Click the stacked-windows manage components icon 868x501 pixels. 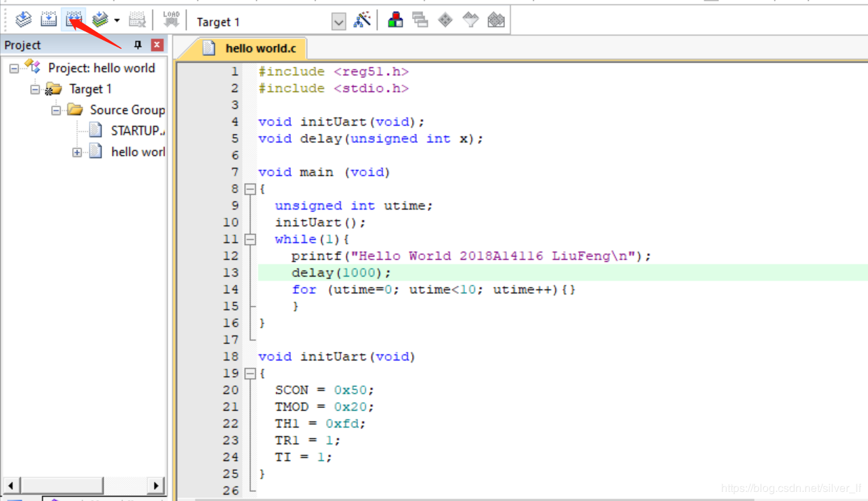[x=420, y=20]
